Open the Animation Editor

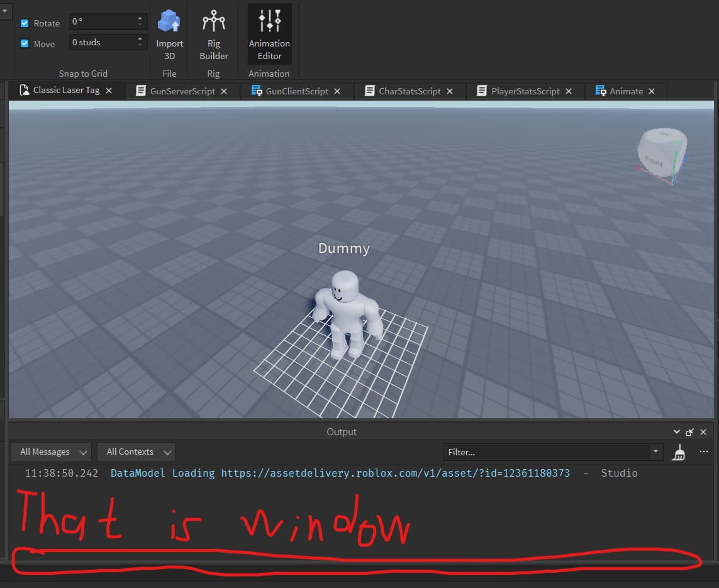(269, 36)
